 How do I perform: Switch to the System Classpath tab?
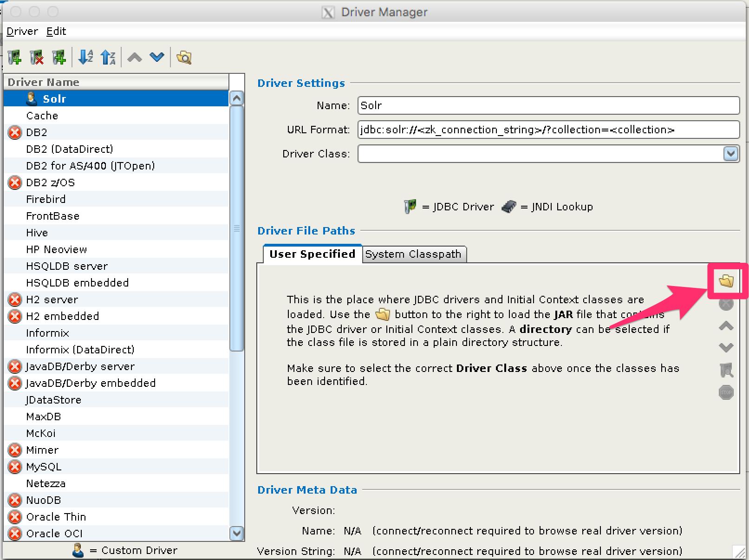coord(413,254)
